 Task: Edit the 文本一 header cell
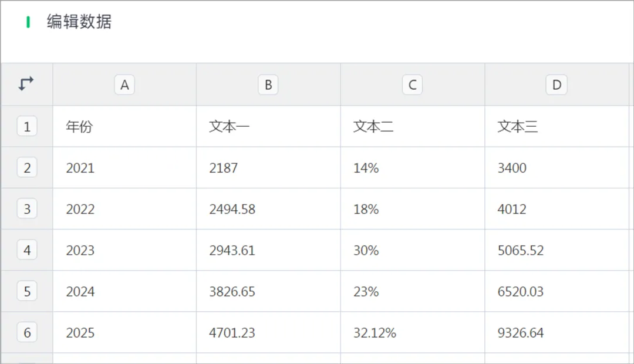click(268, 126)
